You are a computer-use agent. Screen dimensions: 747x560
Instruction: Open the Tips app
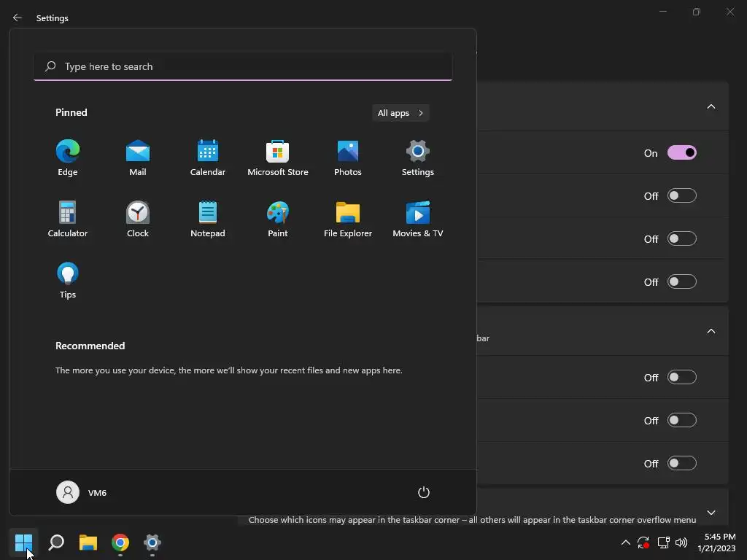point(68,281)
